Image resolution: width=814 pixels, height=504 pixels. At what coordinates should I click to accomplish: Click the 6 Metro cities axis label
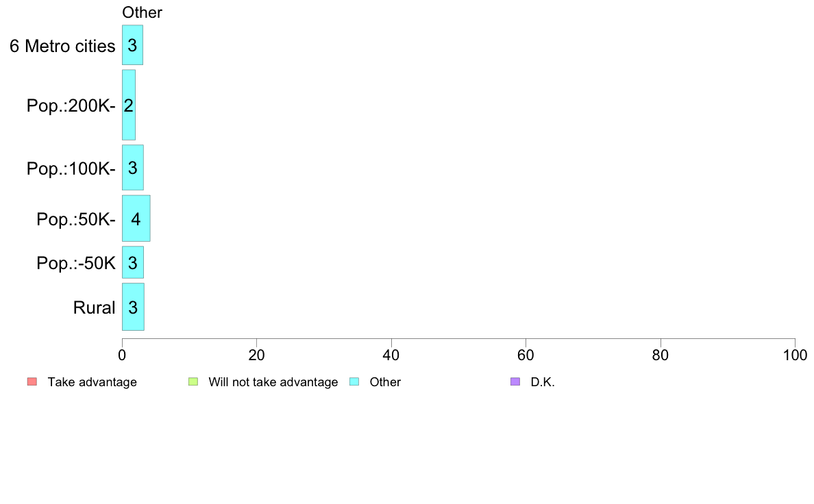62,46
